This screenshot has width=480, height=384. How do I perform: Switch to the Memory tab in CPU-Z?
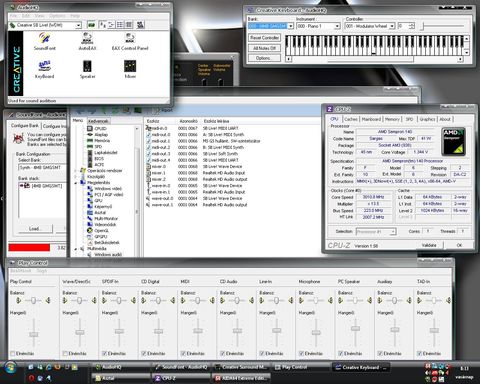[x=392, y=119]
